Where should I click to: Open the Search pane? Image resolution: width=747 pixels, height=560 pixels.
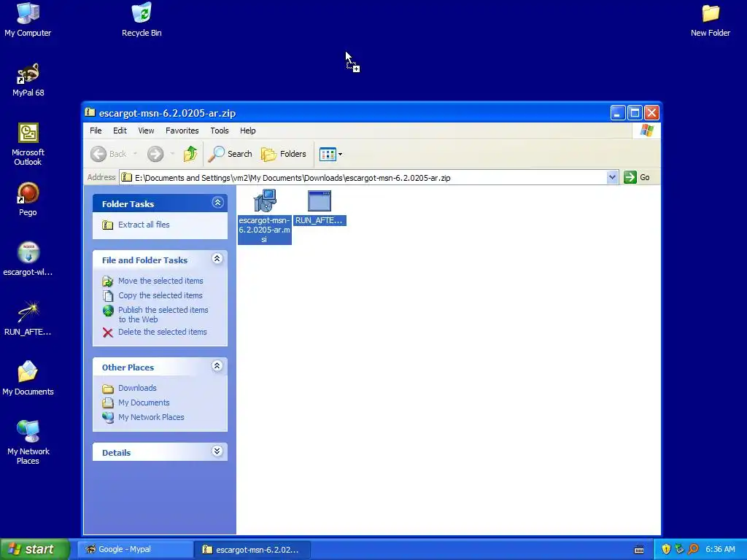[x=231, y=154]
